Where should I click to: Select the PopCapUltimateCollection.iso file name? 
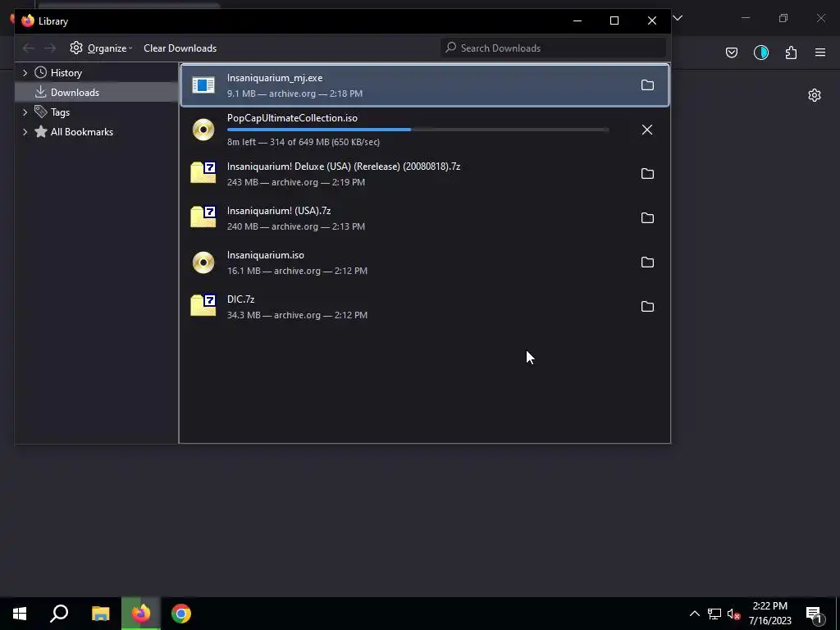coord(292,118)
